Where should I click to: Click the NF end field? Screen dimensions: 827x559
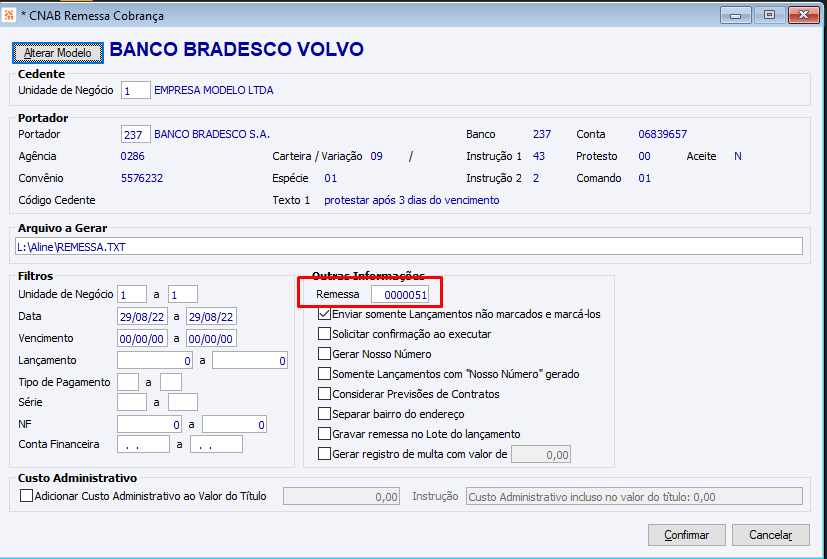234,425
